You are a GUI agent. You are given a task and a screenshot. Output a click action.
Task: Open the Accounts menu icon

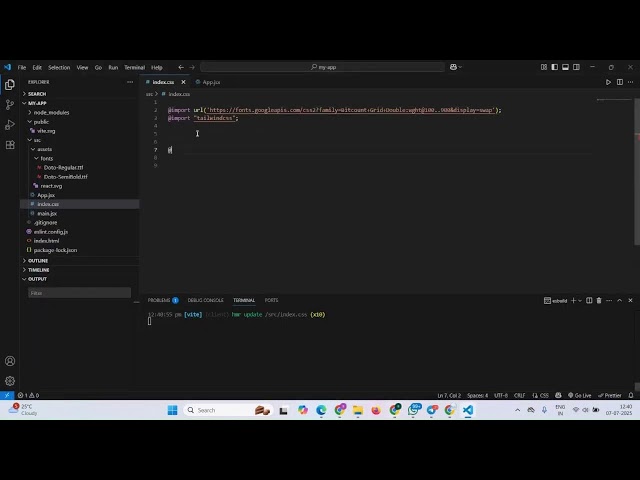(x=10, y=361)
